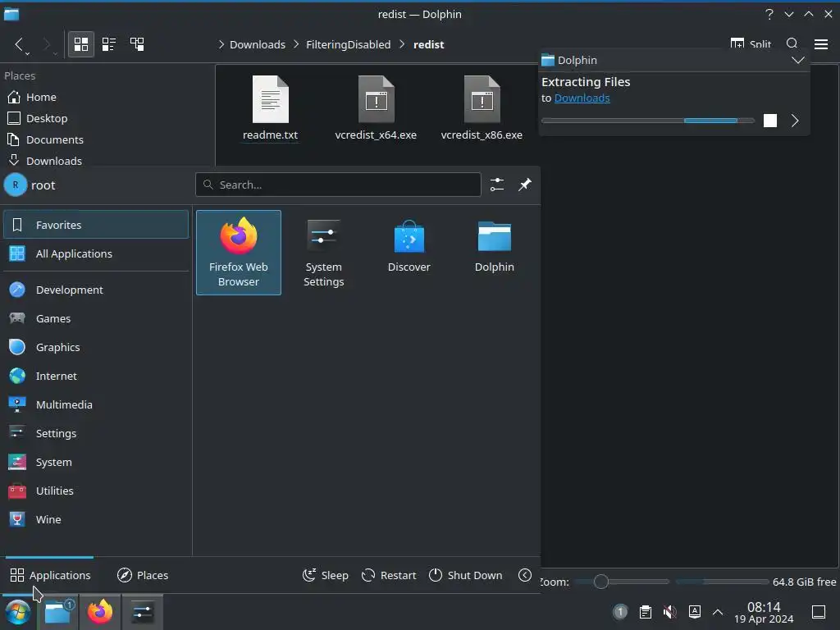Open the System category
The width and height of the screenshot is (840, 630).
coord(96,463)
